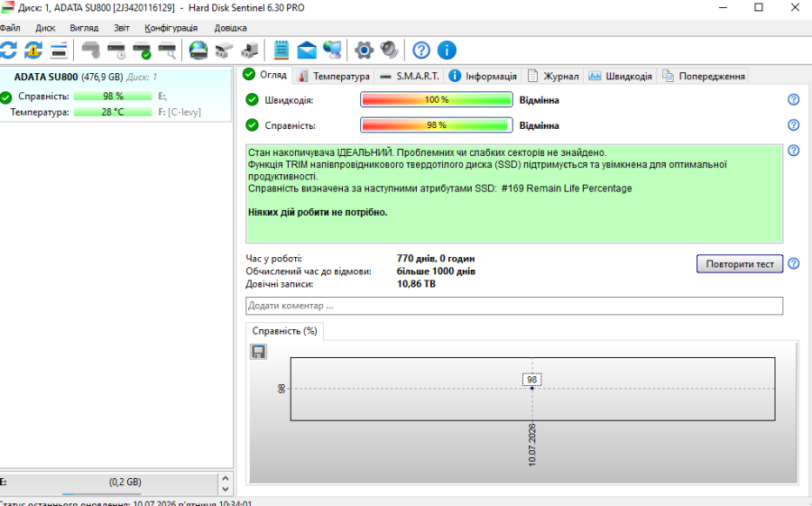The height and width of the screenshot is (506, 812).
Task: Click the 98 data point on chart
Action: (531, 388)
